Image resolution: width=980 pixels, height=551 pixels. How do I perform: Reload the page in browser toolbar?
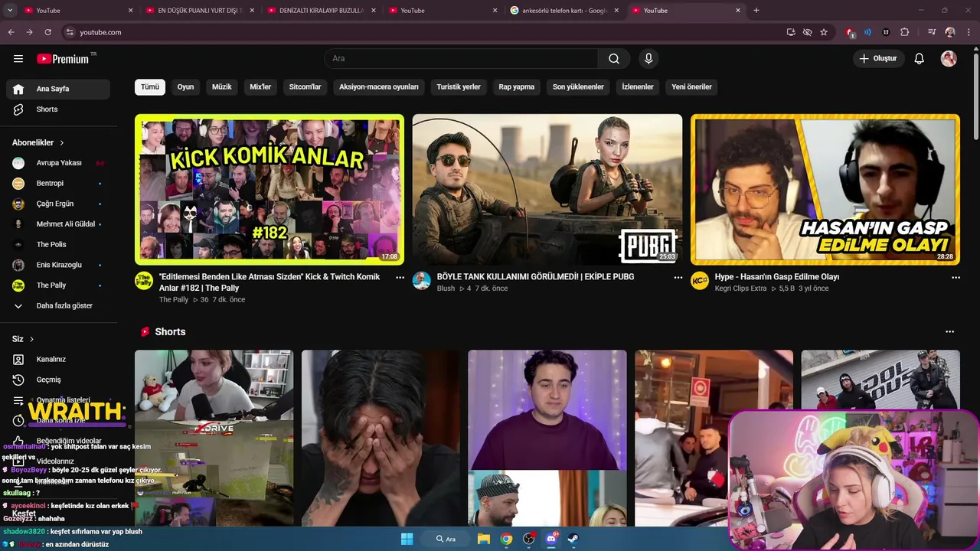pyautogui.click(x=47, y=32)
